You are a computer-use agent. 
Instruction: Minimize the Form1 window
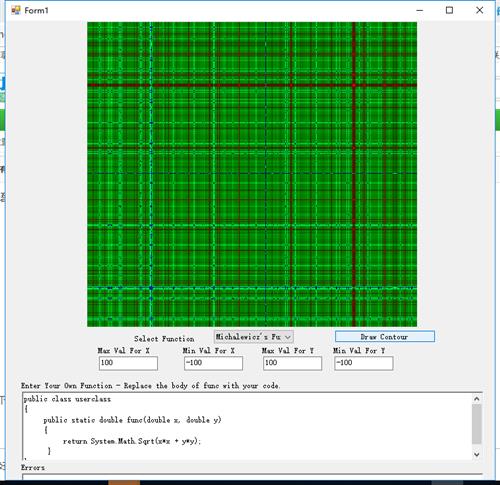coord(420,10)
